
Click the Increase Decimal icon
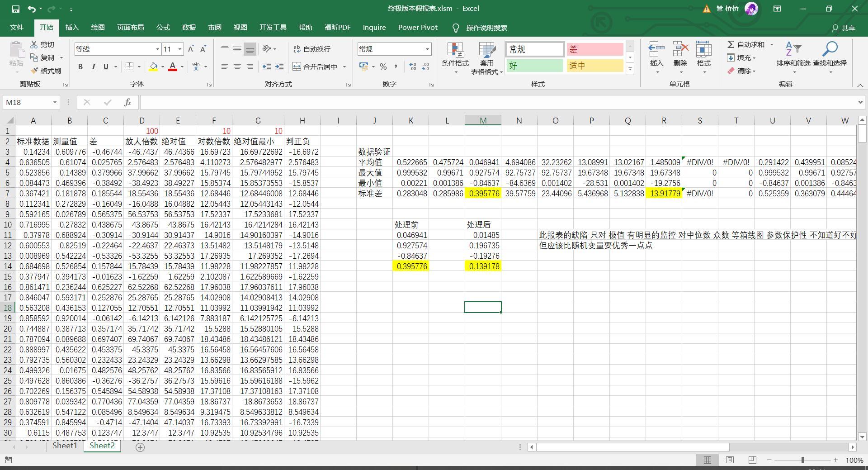click(x=412, y=66)
